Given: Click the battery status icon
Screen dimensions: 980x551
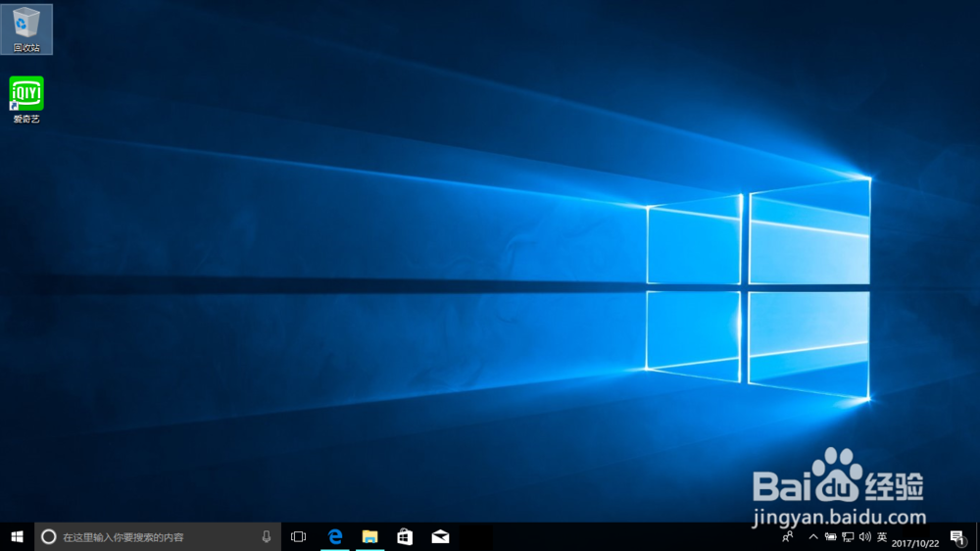Looking at the screenshot, I should 831,536.
